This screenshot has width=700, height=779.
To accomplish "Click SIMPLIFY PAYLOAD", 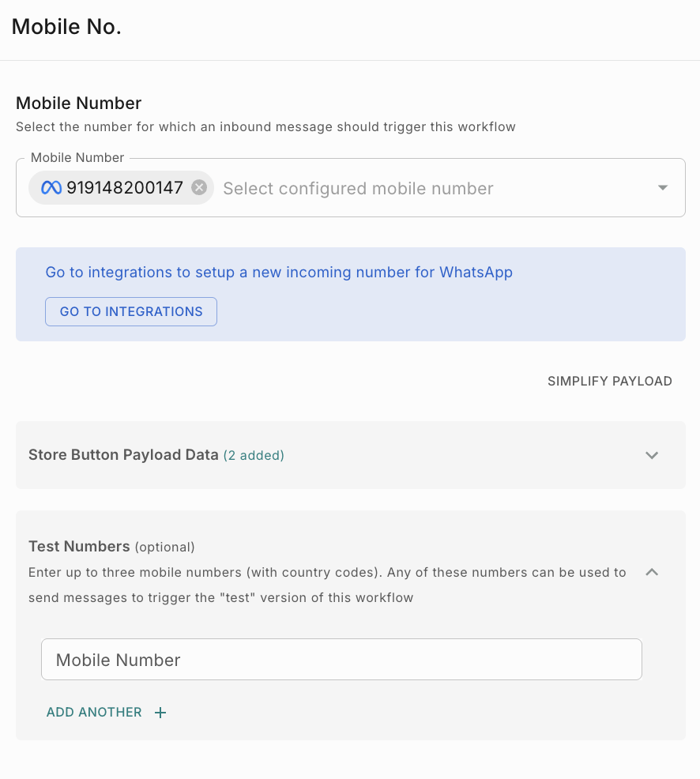I will (x=609, y=381).
